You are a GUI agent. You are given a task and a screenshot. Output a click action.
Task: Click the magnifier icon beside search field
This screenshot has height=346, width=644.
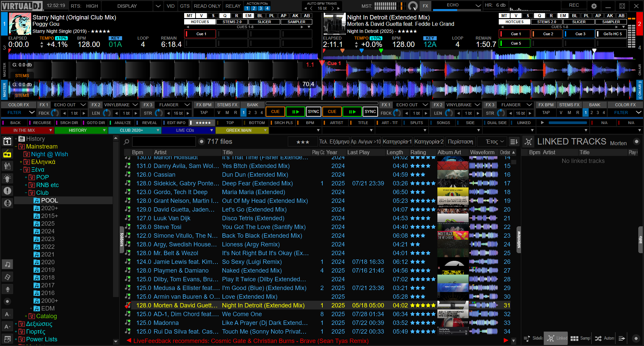pyautogui.click(x=126, y=142)
